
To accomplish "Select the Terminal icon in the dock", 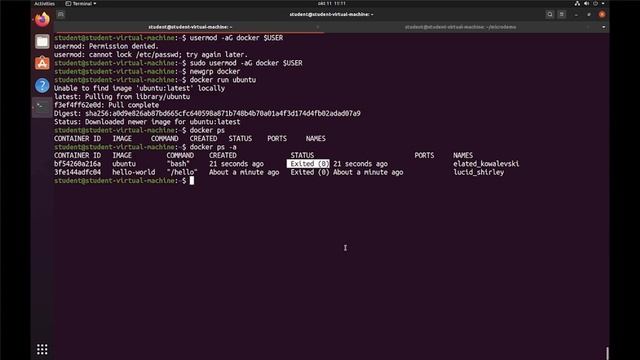I will [42, 107].
